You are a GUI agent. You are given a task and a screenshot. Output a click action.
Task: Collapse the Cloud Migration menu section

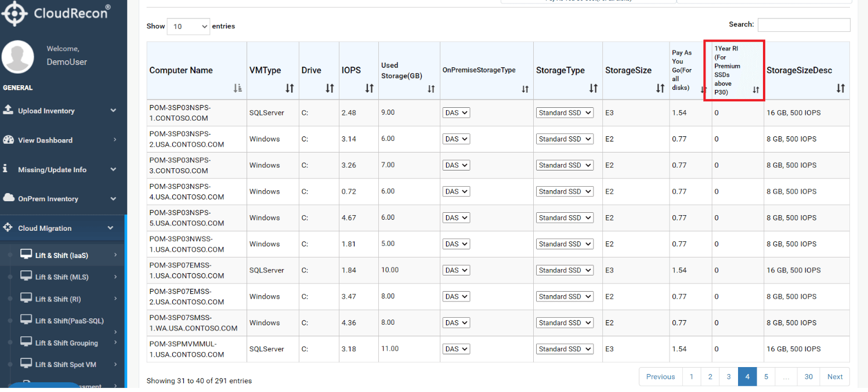tap(110, 228)
